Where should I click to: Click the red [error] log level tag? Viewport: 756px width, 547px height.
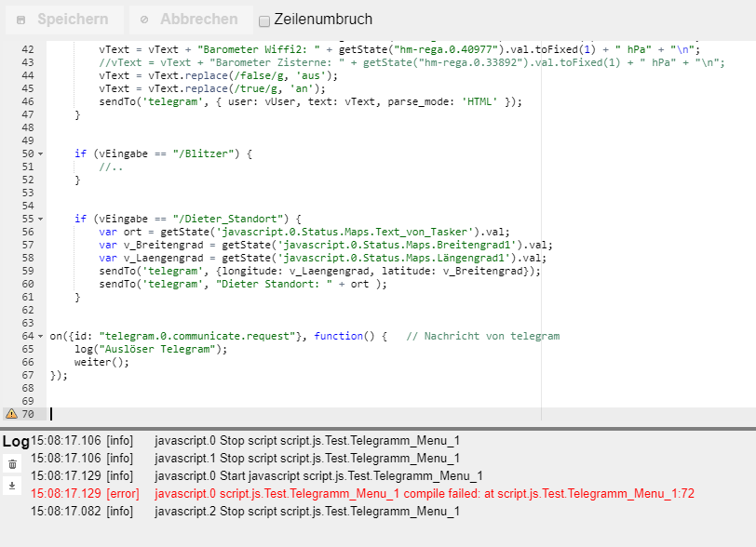pyautogui.click(x=123, y=493)
